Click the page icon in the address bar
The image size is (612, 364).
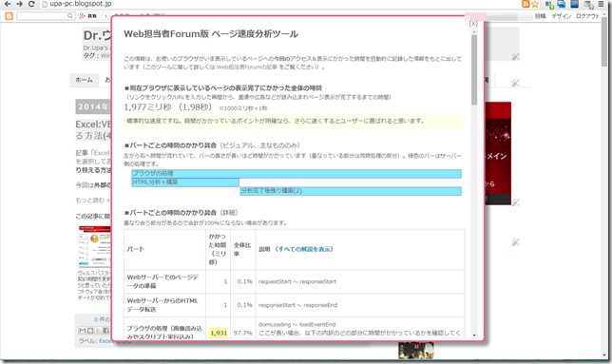pos(45,4)
